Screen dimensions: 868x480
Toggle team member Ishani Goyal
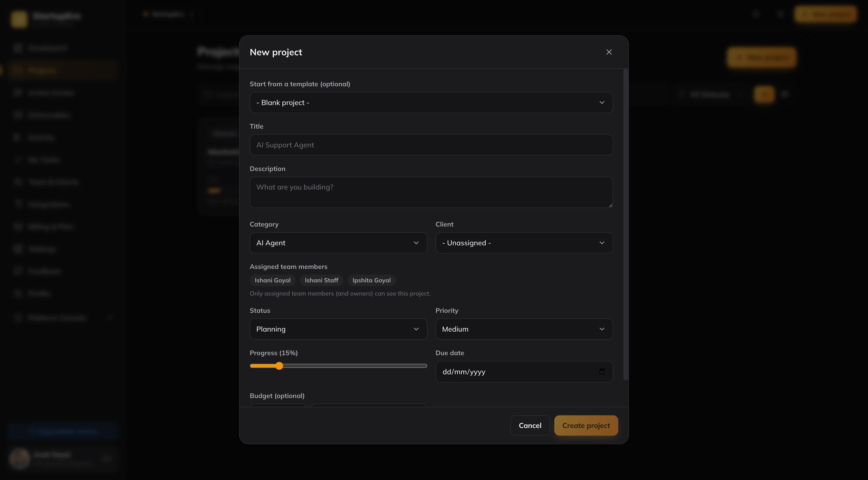point(272,280)
